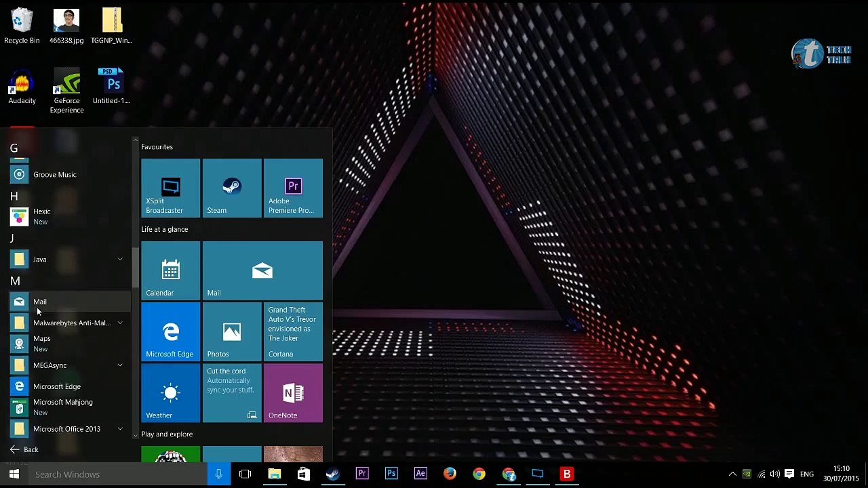This screenshot has width=868, height=488.
Task: Go Back from the all apps list
Action: pos(24,450)
